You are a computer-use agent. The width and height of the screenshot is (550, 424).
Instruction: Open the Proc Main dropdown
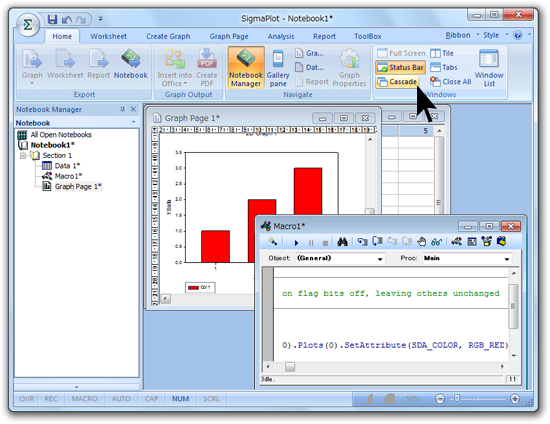[467, 258]
